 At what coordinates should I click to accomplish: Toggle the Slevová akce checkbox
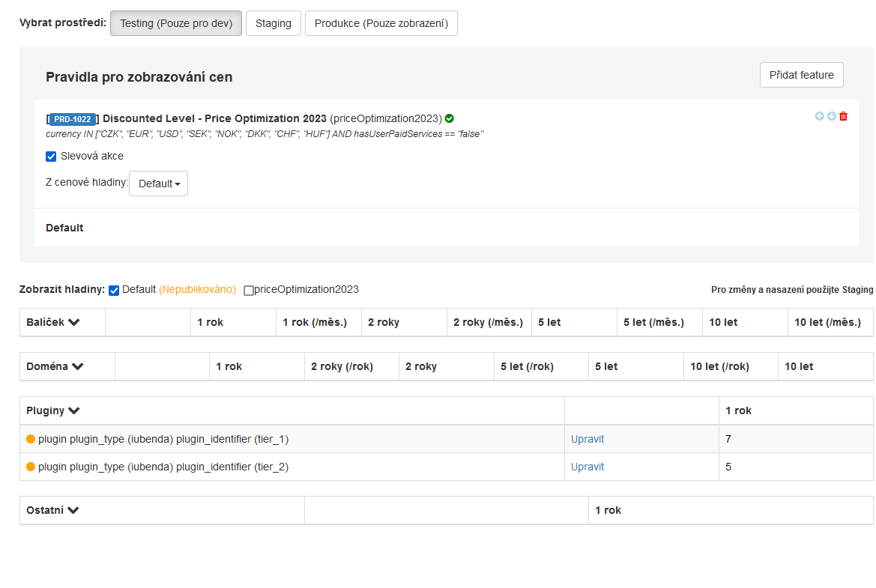click(x=51, y=157)
